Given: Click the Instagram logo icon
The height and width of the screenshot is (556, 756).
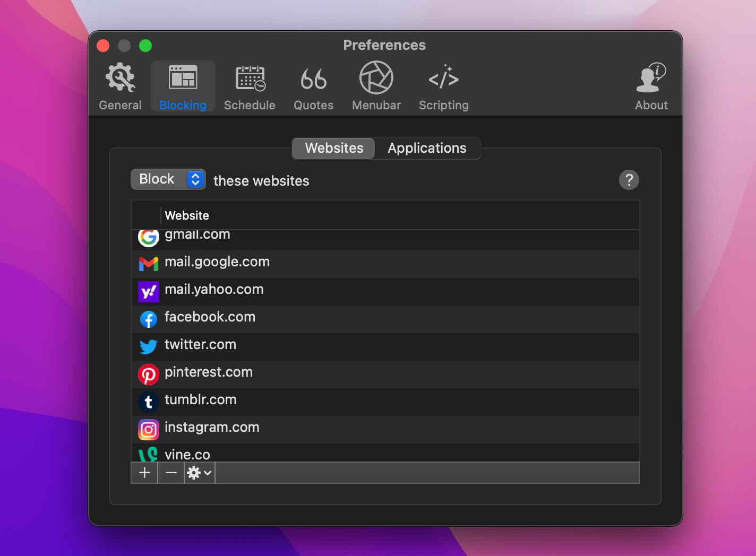Looking at the screenshot, I should 149,430.
